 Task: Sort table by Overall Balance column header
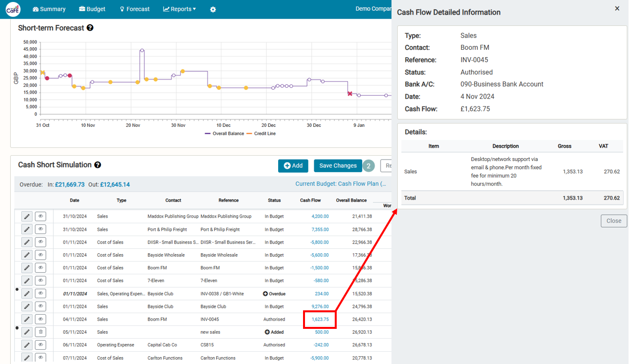coord(351,200)
